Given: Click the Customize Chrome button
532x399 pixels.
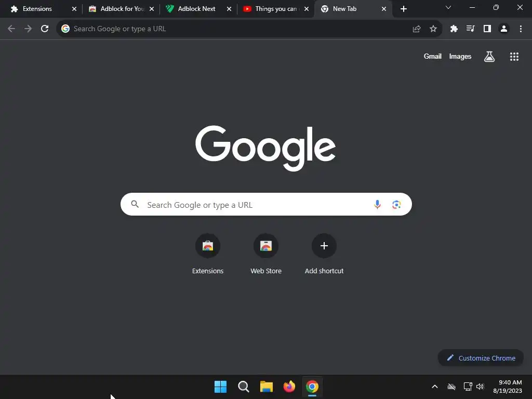Looking at the screenshot, I should 481,358.
